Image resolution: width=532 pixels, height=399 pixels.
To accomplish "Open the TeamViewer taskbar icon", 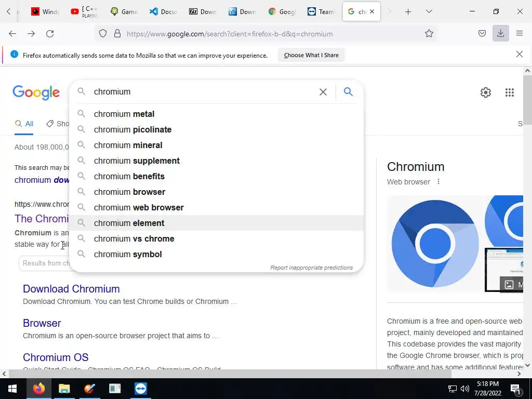I will pos(140,389).
